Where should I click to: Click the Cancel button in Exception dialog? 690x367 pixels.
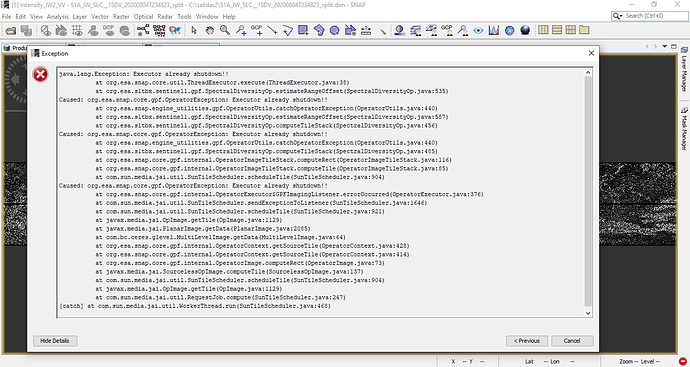click(572, 341)
